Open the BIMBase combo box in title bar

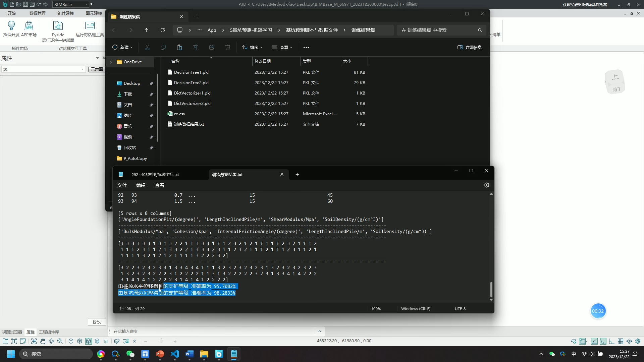[71, 4]
